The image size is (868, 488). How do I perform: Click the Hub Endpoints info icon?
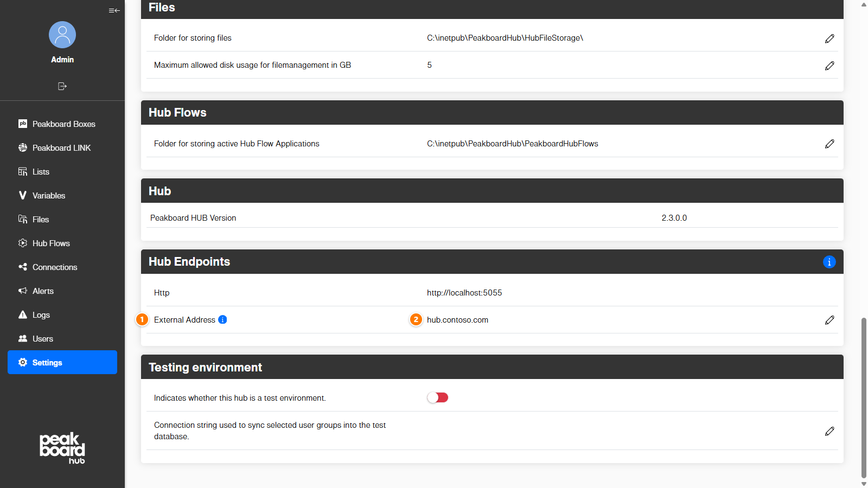(x=829, y=262)
